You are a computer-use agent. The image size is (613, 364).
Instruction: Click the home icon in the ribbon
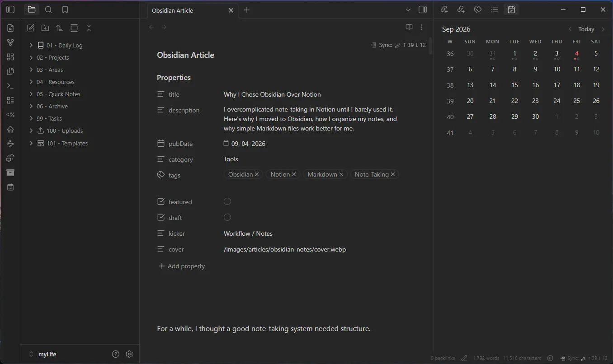[x=10, y=129]
